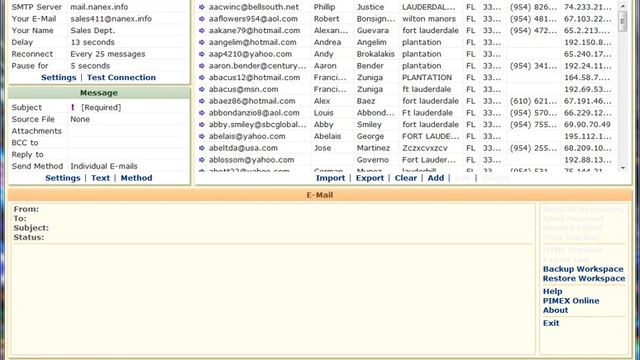The image size is (640, 360).
Task: Click arrow icon beside aakane79@hotmail.com
Action: point(202,31)
